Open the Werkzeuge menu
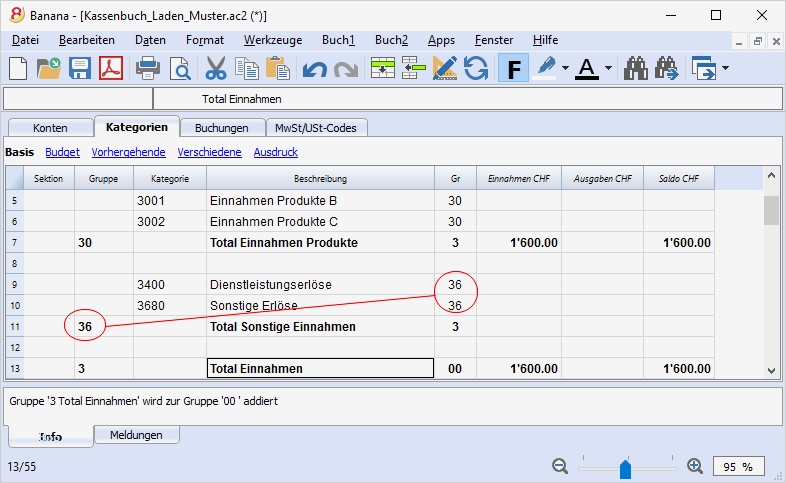This screenshot has height=483, width=786. click(273, 40)
